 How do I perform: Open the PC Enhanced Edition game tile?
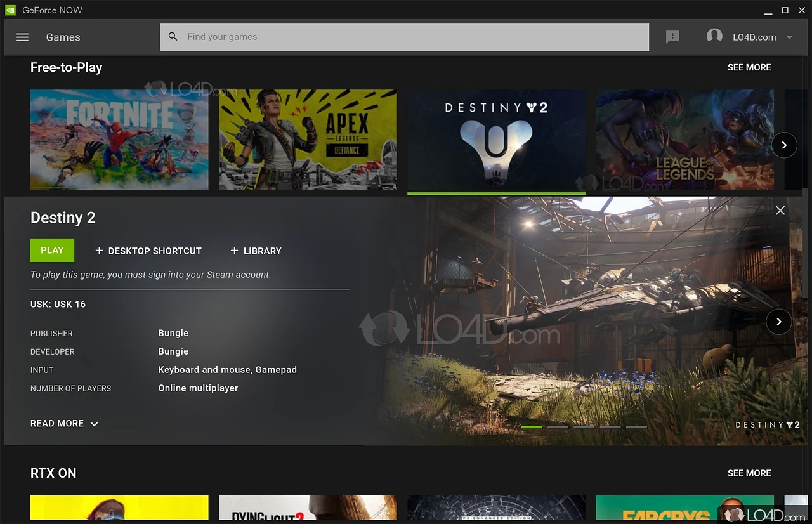pyautogui.click(x=496, y=508)
